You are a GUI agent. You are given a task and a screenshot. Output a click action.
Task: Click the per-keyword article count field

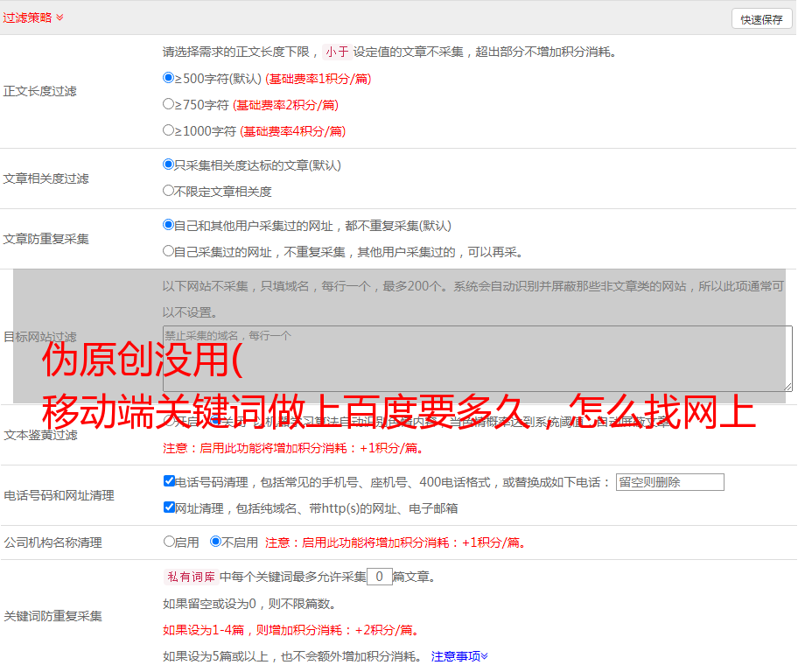point(379,577)
